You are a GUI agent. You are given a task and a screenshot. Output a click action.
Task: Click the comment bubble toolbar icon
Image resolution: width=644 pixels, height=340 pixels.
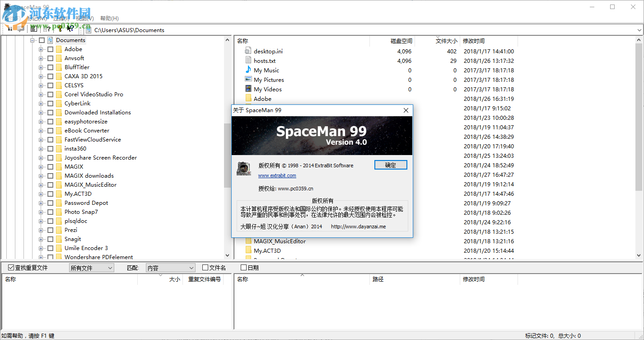point(21,28)
